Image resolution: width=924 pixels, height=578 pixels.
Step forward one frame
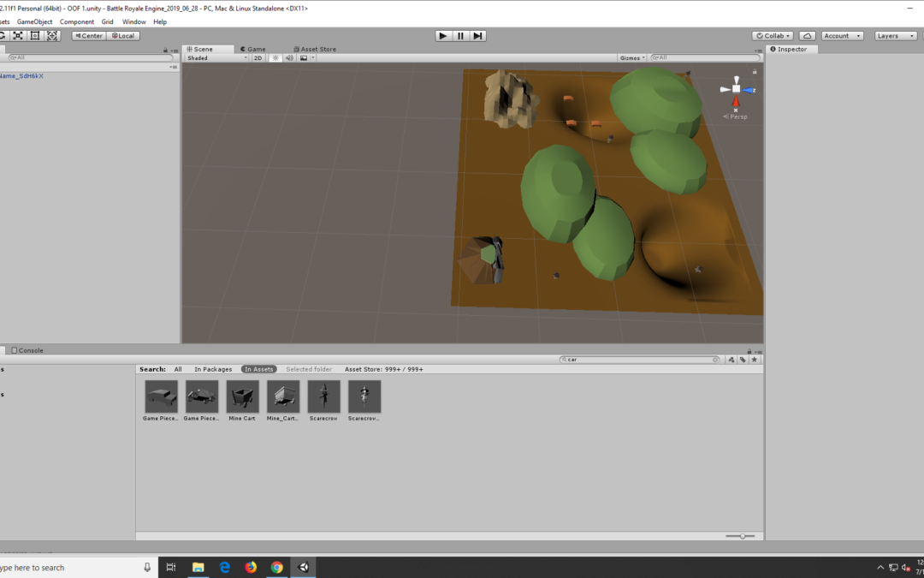(477, 36)
